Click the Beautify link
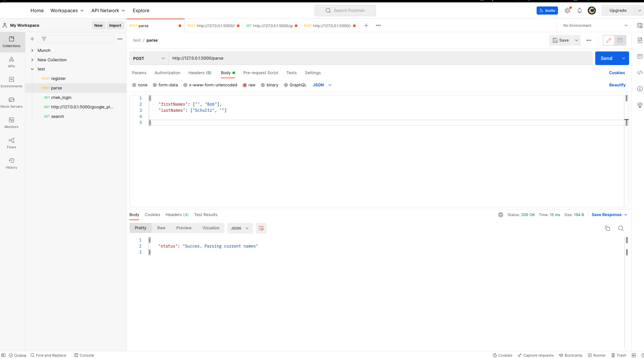This screenshot has width=644, height=359. [617, 85]
